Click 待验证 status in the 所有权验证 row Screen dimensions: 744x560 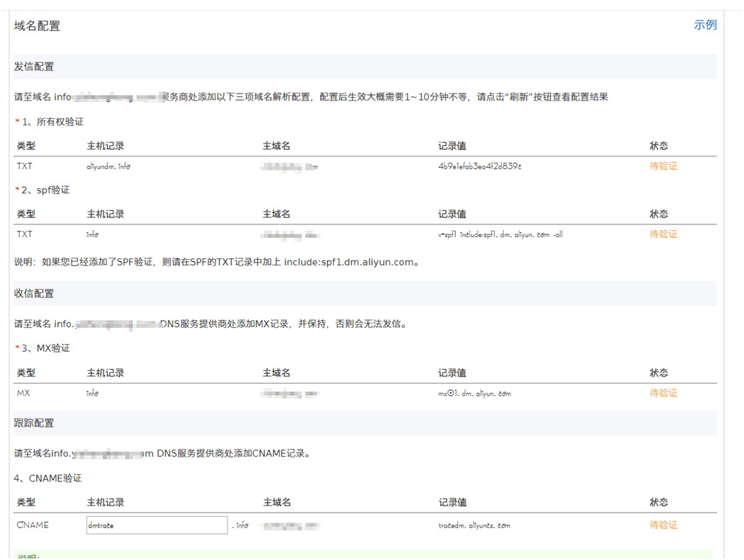pos(663,166)
